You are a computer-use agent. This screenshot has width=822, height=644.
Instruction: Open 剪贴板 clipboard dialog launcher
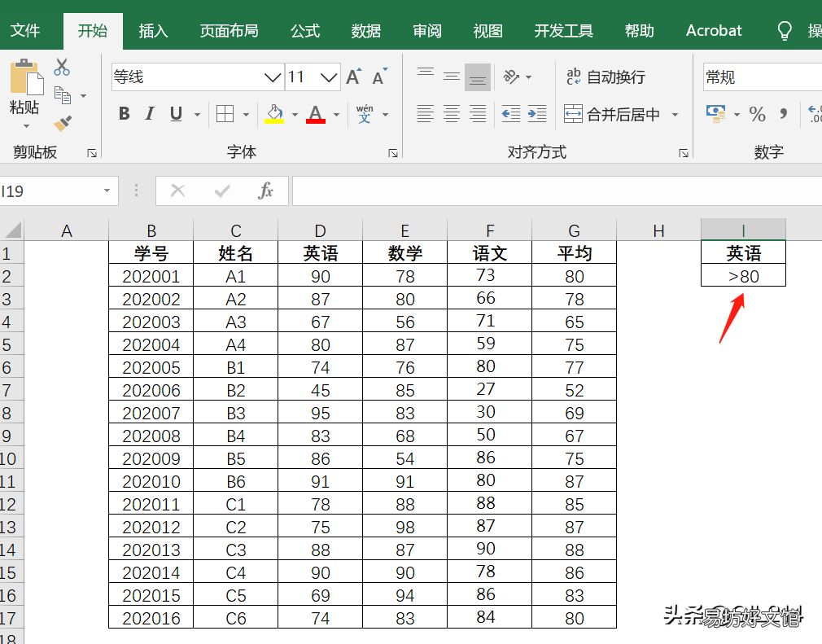(x=92, y=153)
